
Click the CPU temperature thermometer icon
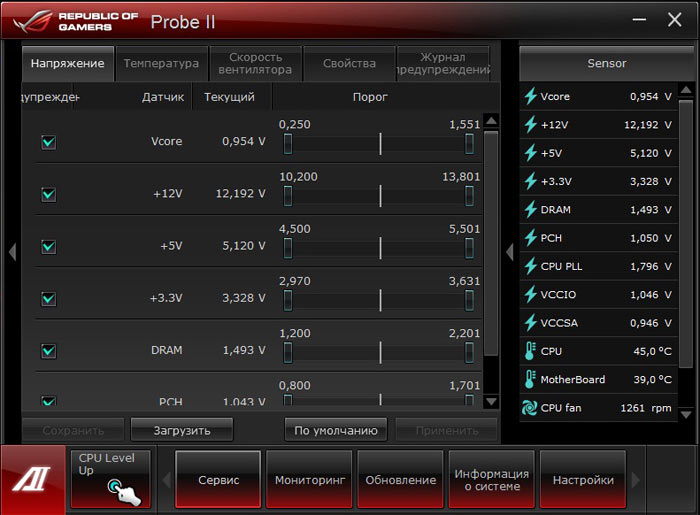click(530, 351)
